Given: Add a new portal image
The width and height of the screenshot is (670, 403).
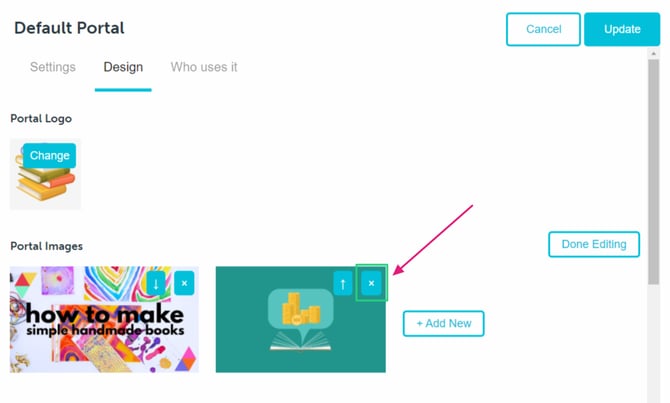Looking at the screenshot, I should (x=444, y=324).
